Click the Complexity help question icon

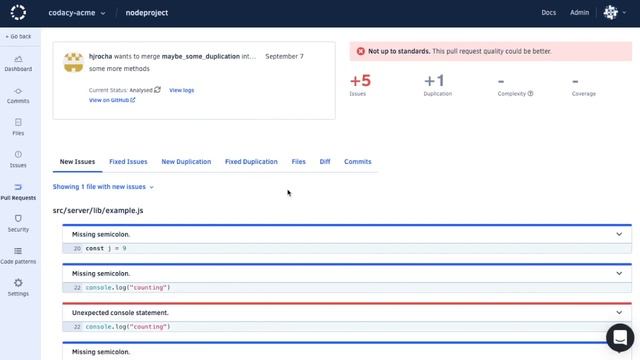(530, 93)
